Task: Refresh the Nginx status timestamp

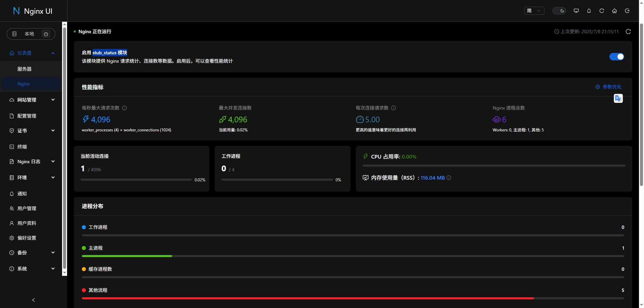Action: point(628,32)
